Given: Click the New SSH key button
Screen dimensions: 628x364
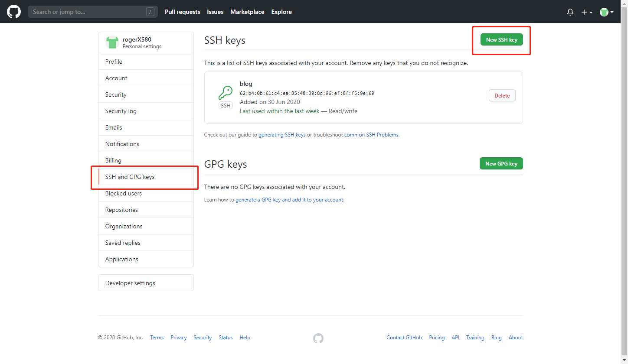Looking at the screenshot, I should (x=501, y=39).
